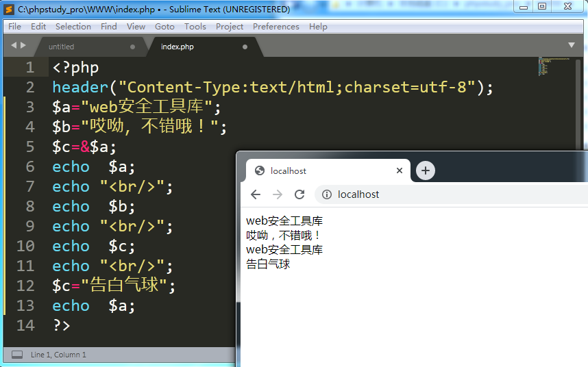Screen dimensions: 588x367
Task: Click the $a="web安全工具库" code line
Action: (136, 107)
